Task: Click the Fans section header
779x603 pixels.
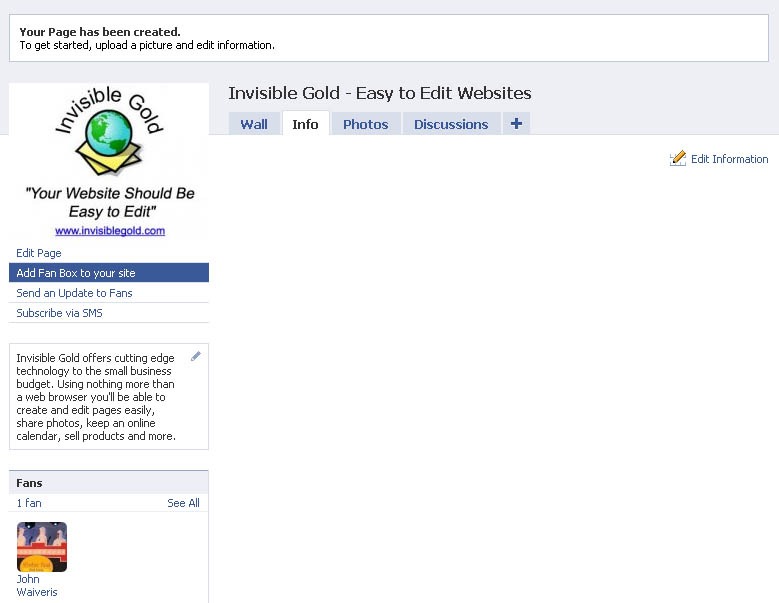Action: tap(109, 483)
